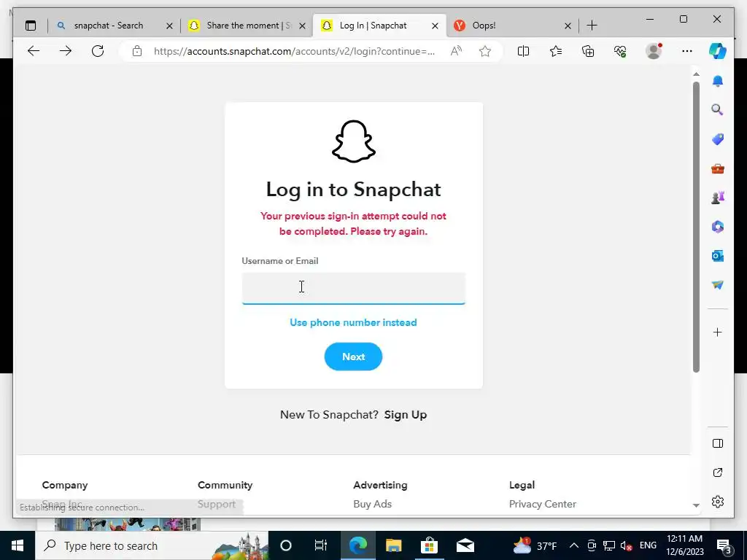The width and height of the screenshot is (747, 560).
Task: Open the Shopping tag sidebar icon
Action: tap(718, 139)
